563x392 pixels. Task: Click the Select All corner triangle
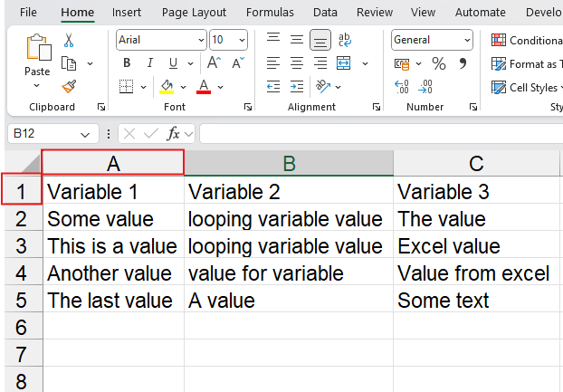coord(32,166)
